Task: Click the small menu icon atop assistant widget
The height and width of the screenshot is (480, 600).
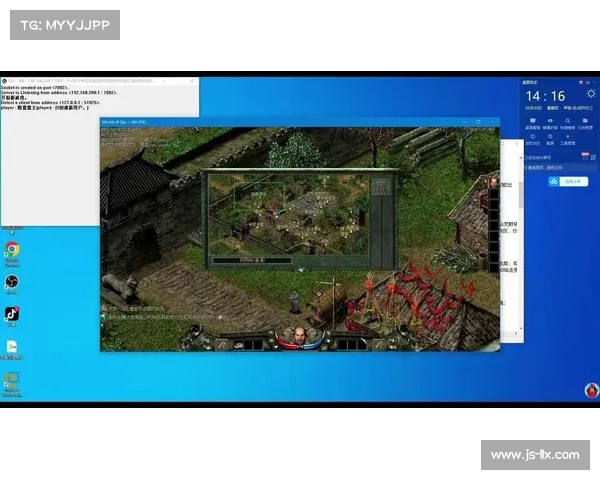Action: [588, 82]
